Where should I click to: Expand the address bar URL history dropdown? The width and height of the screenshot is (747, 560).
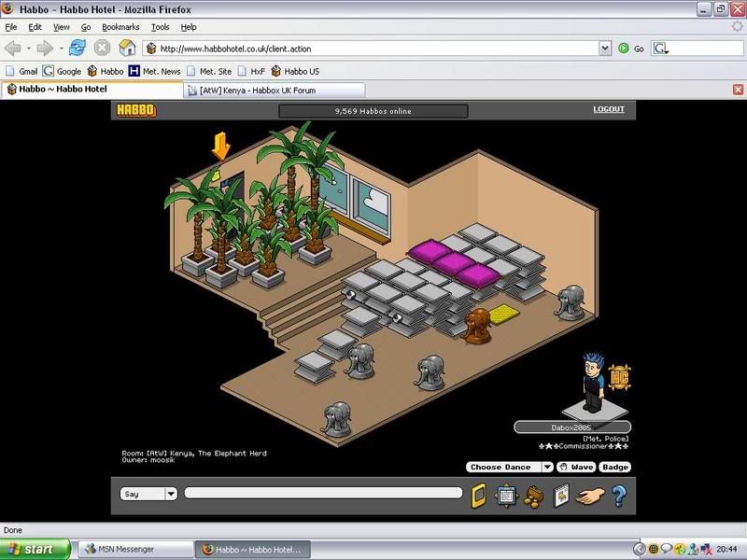coord(607,48)
